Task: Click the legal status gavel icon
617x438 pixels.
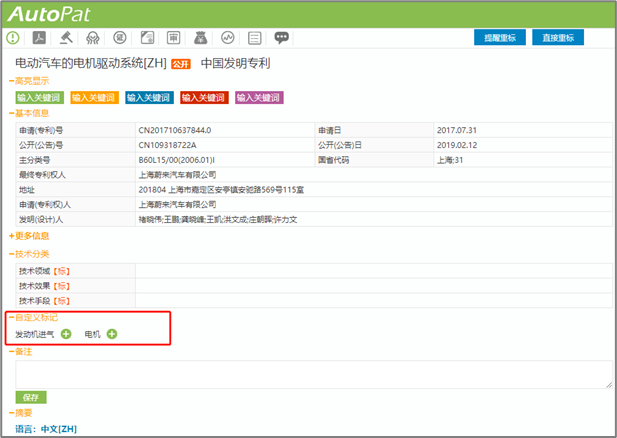Action: pyautogui.click(x=67, y=39)
